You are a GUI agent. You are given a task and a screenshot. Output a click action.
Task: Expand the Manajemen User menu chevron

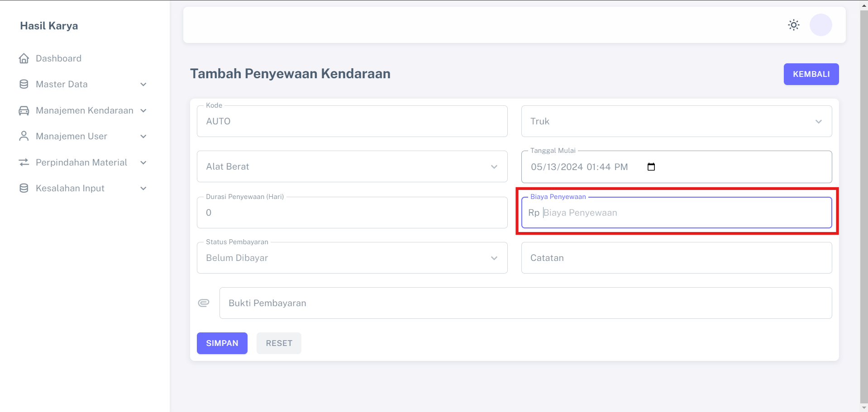point(143,137)
